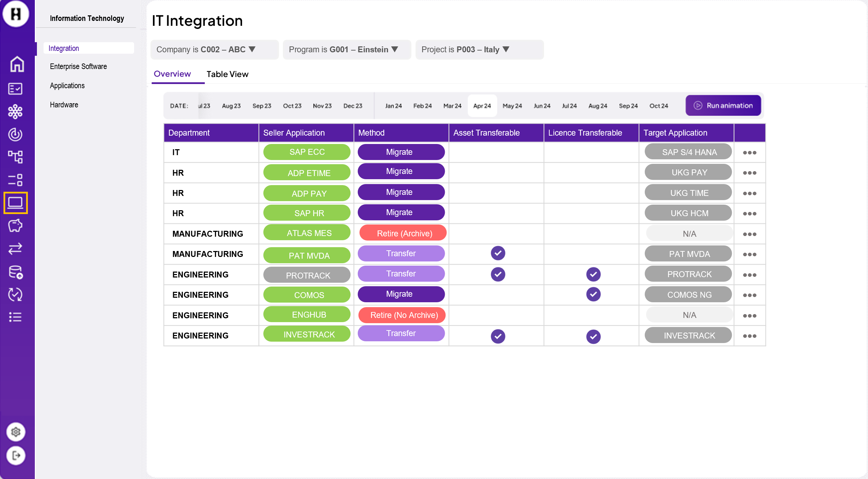Screen dimensions: 868x479
Task: Select Oct 24 on the date timeline
Action: tap(659, 106)
